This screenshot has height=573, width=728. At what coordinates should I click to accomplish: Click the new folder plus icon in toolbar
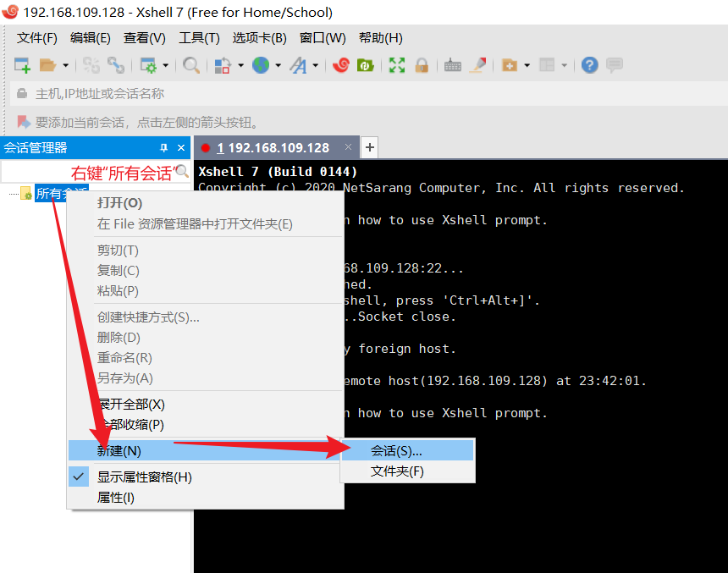pyautogui.click(x=510, y=65)
